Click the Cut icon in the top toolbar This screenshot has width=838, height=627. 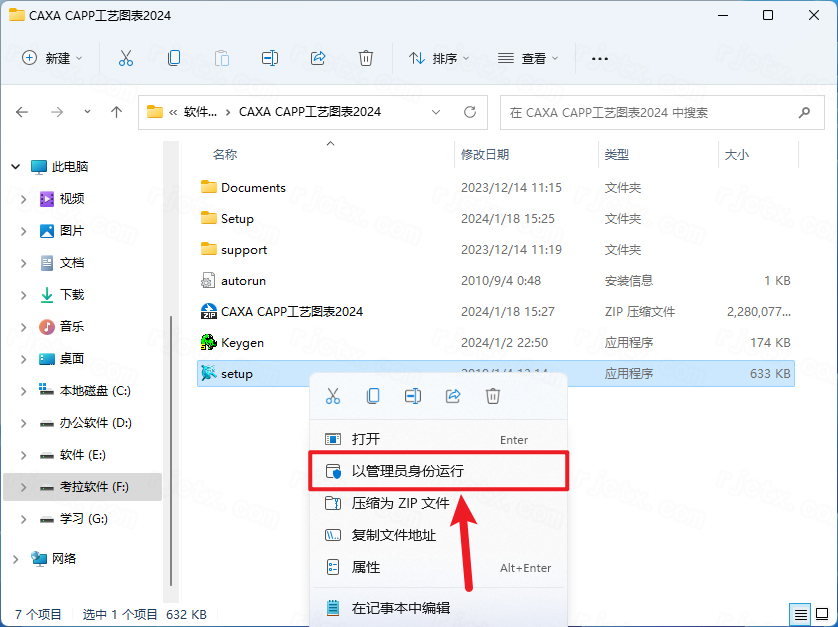(x=126, y=58)
